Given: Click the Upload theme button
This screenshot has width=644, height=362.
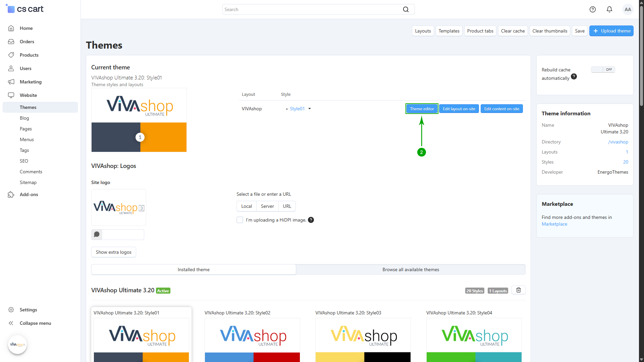Looking at the screenshot, I should [x=611, y=31].
